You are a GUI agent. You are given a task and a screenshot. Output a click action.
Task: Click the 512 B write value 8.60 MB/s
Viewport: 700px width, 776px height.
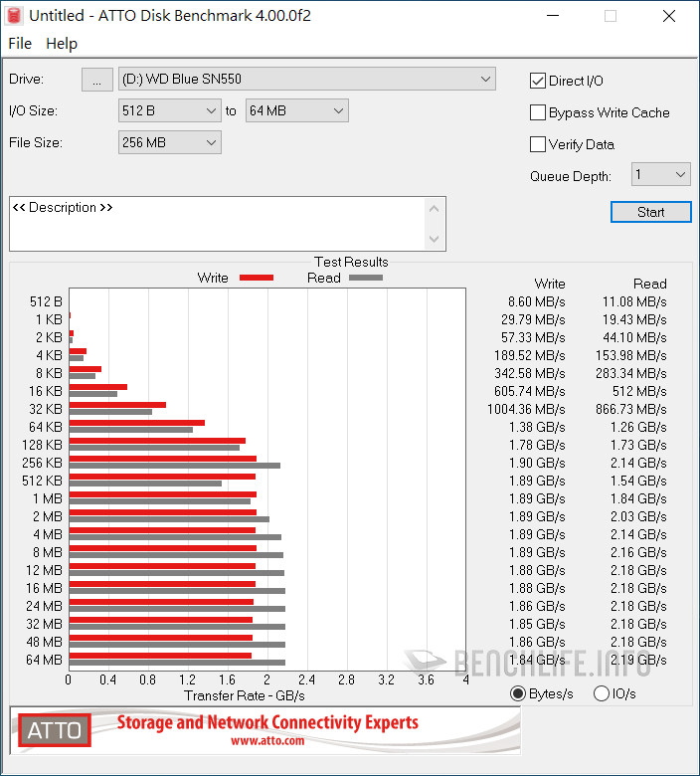tap(537, 301)
